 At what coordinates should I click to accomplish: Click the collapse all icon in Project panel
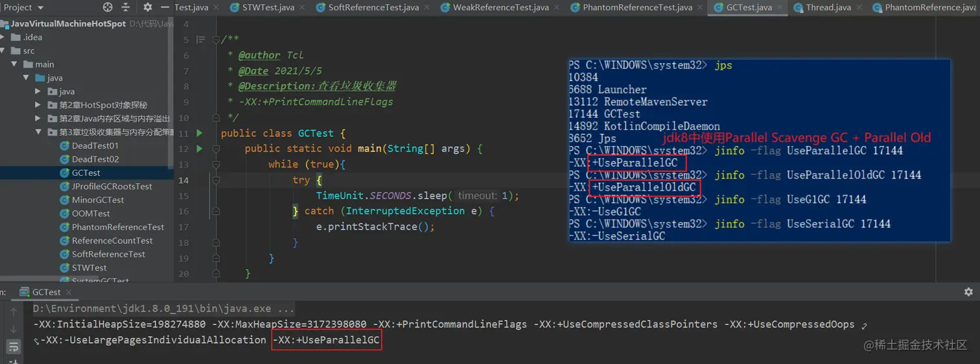(125, 7)
